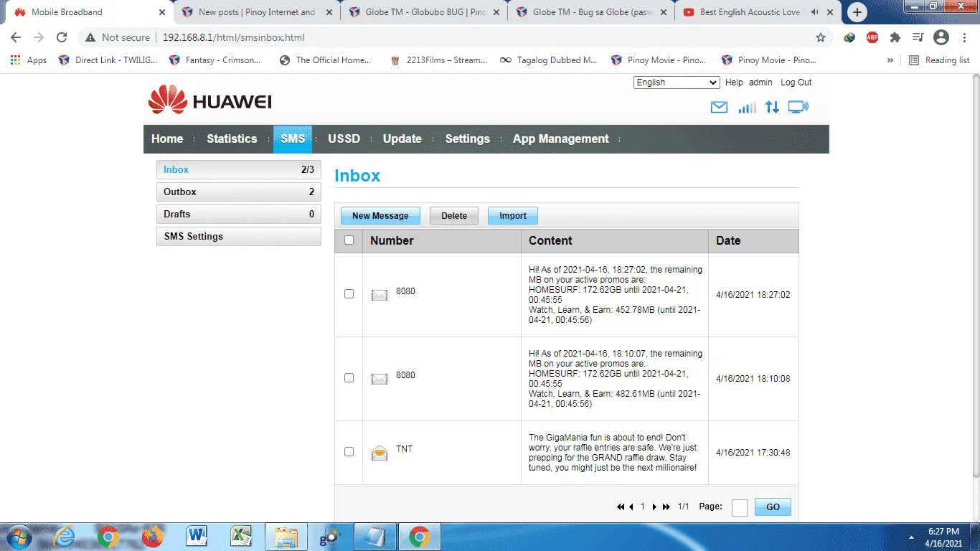
Task: Go to first page of inbox
Action: pos(621,507)
